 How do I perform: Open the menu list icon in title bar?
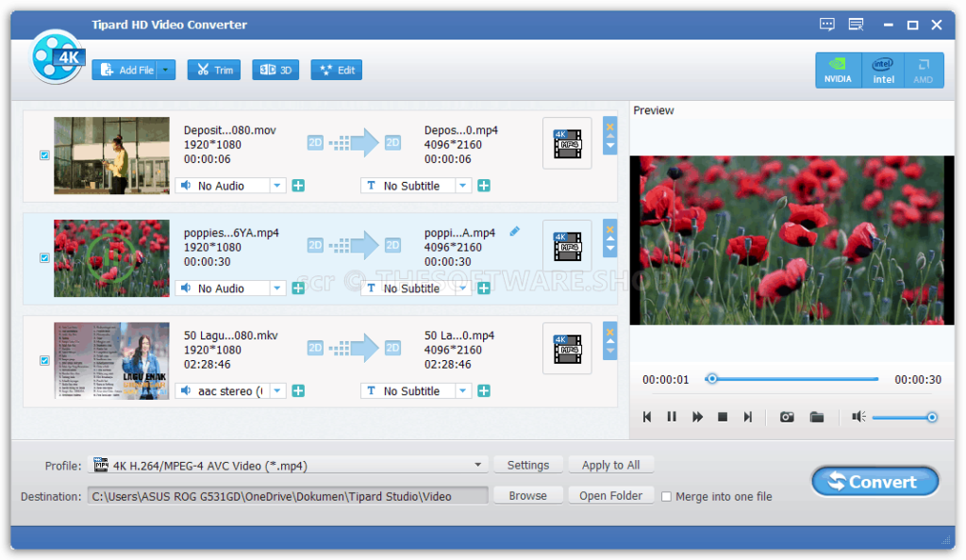(x=856, y=25)
